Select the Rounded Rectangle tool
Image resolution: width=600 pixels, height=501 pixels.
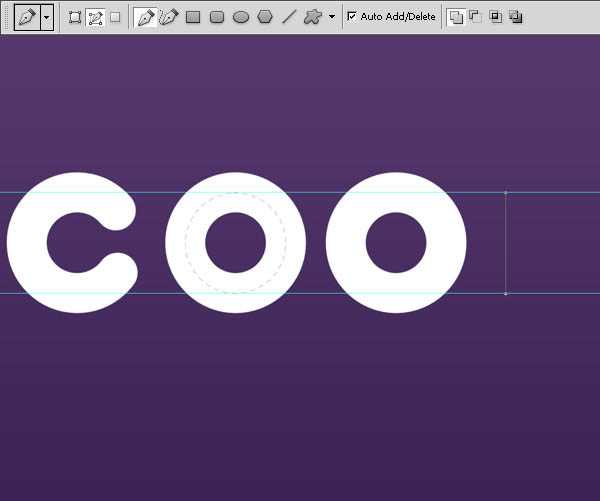click(x=217, y=17)
